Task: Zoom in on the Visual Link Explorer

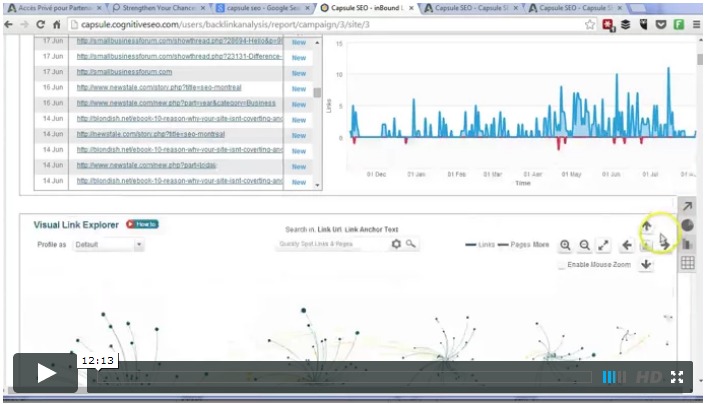Action: click(x=565, y=245)
